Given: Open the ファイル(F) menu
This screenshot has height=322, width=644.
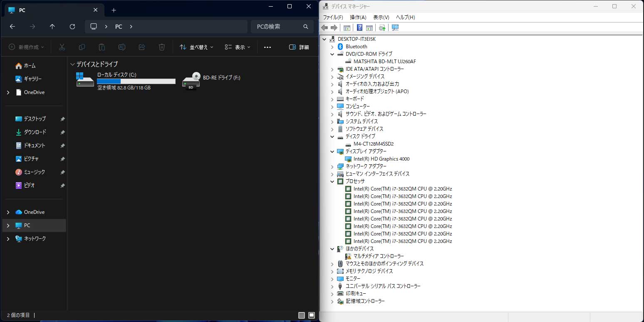Looking at the screenshot, I should point(333,17).
